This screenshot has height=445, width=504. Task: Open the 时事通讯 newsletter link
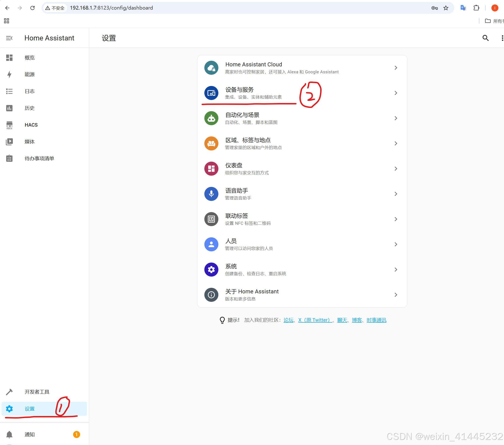click(376, 320)
